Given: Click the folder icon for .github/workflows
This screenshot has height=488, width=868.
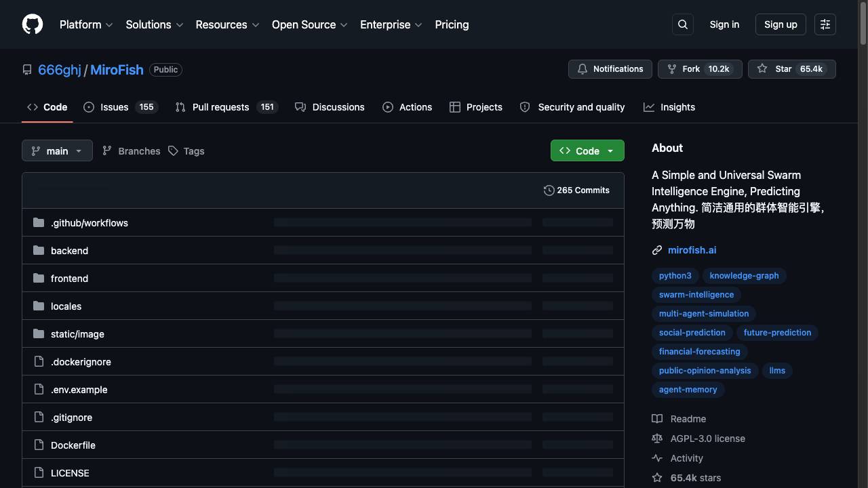Looking at the screenshot, I should [x=39, y=222].
